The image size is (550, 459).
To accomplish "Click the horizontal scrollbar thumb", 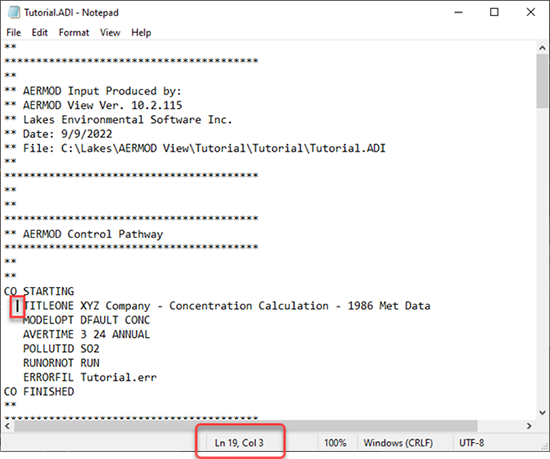I will point(246,426).
